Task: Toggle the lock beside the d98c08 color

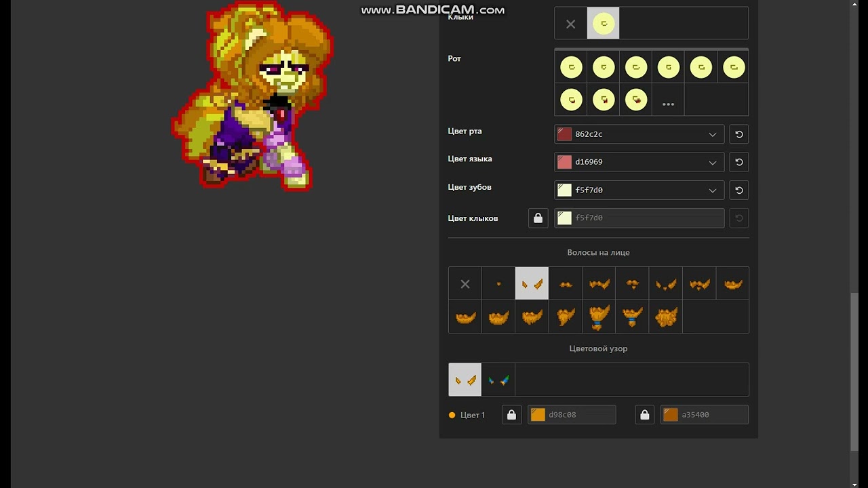Action: [x=512, y=415]
